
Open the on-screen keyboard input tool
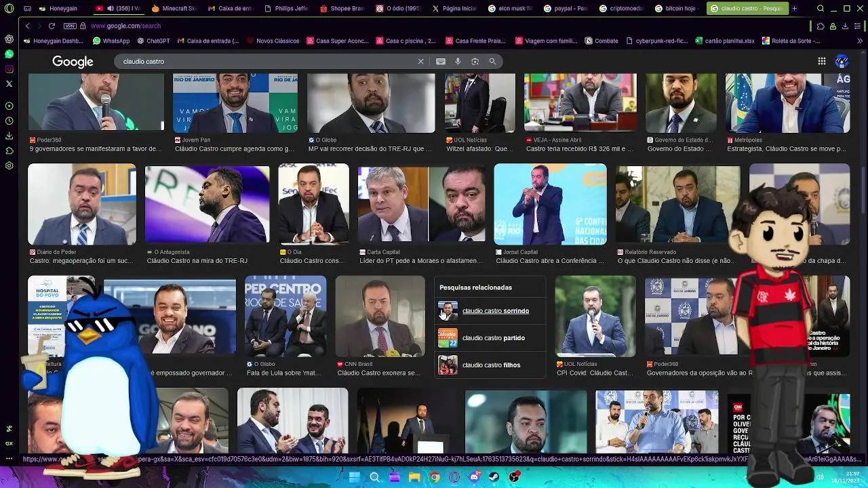click(x=441, y=61)
